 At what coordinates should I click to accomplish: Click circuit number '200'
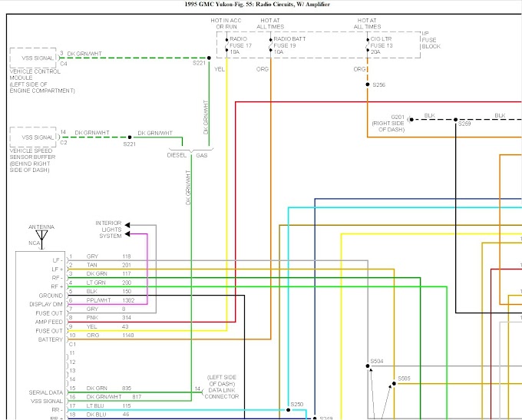(x=127, y=283)
